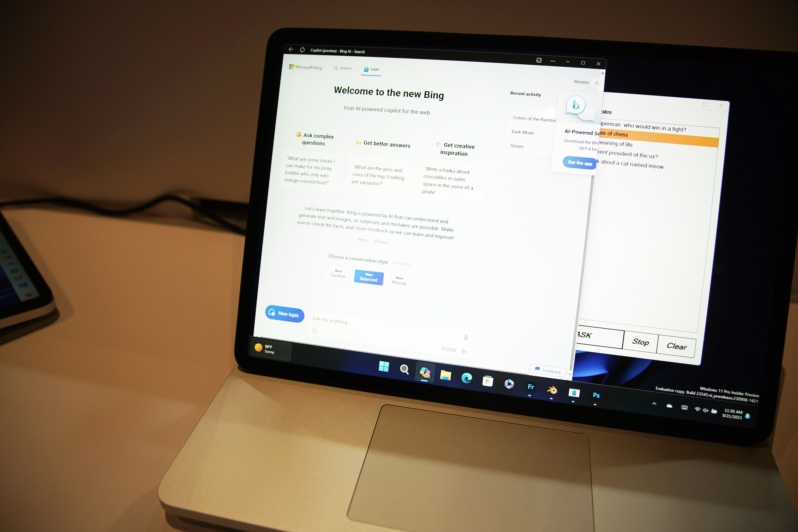
Task: Select More Balanced conversation style
Action: [368, 276]
